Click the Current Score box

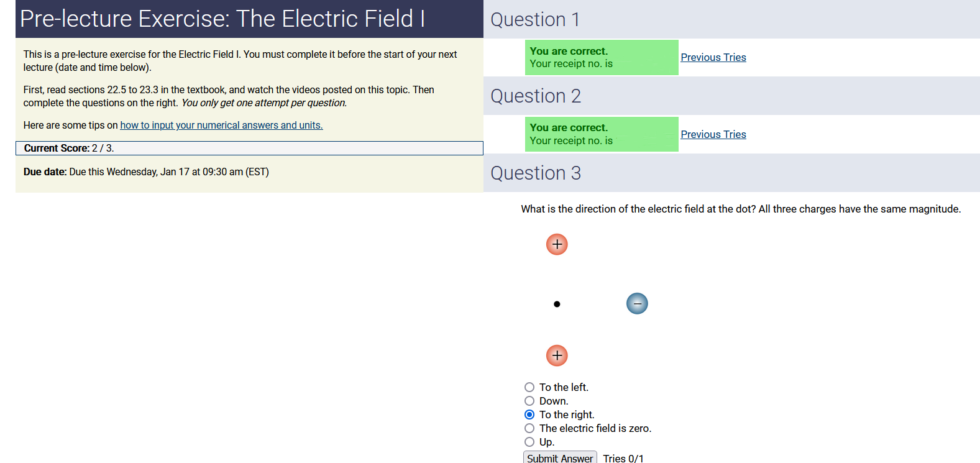[249, 148]
